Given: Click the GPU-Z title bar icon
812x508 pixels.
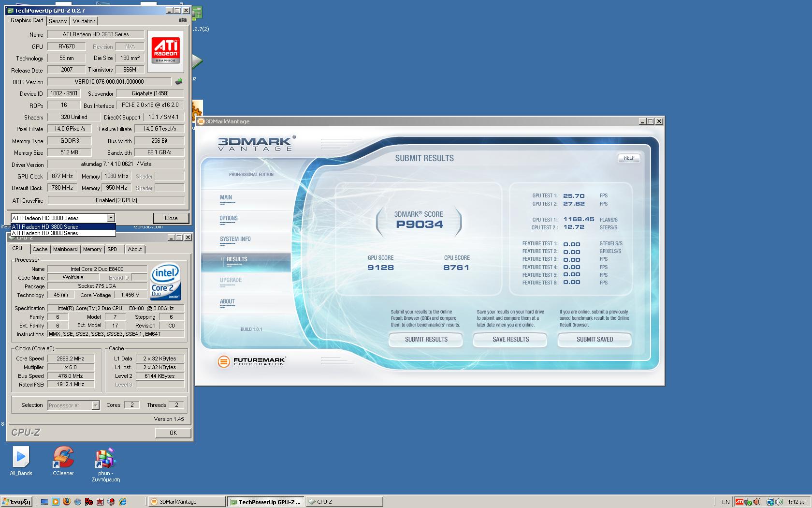Looking at the screenshot, I should 11,10.
